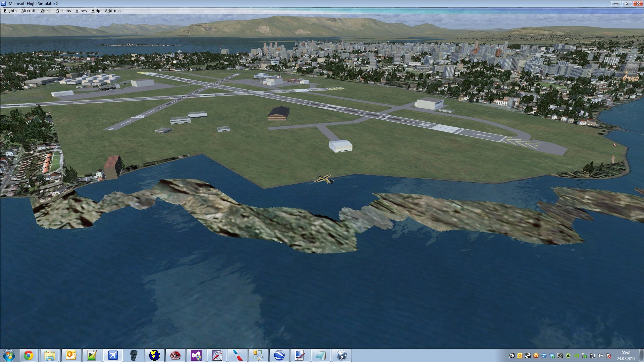
Task: Click the Google Chrome taskbar icon
Action: click(x=29, y=355)
